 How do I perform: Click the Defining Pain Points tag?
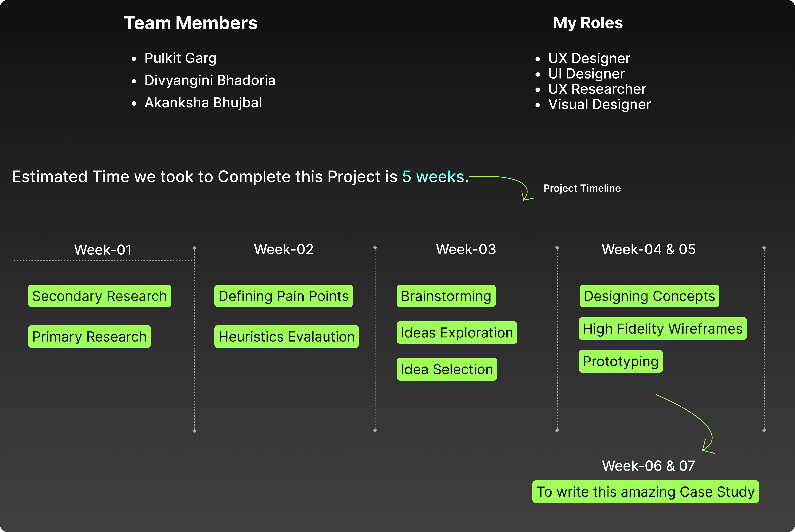coord(283,296)
